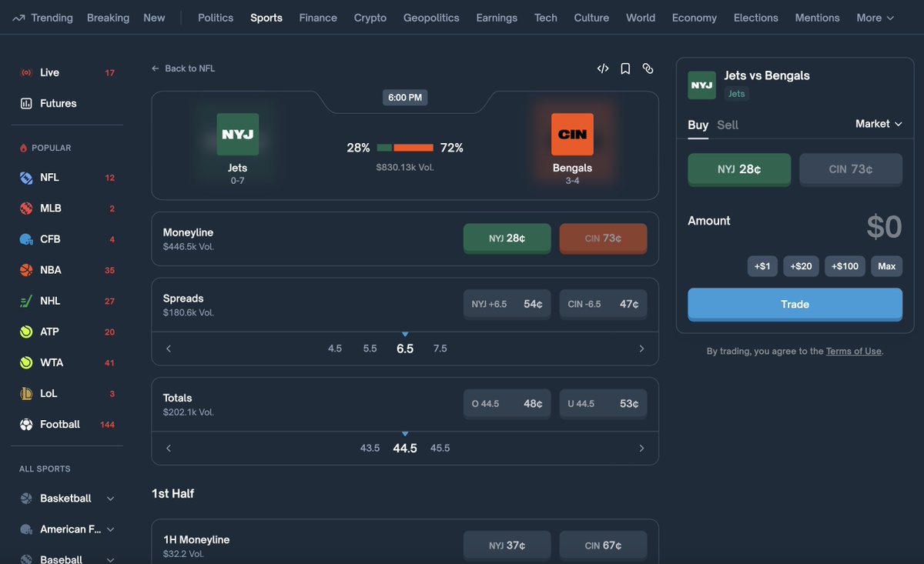
Task: Copy the market link icon
Action: pos(648,68)
